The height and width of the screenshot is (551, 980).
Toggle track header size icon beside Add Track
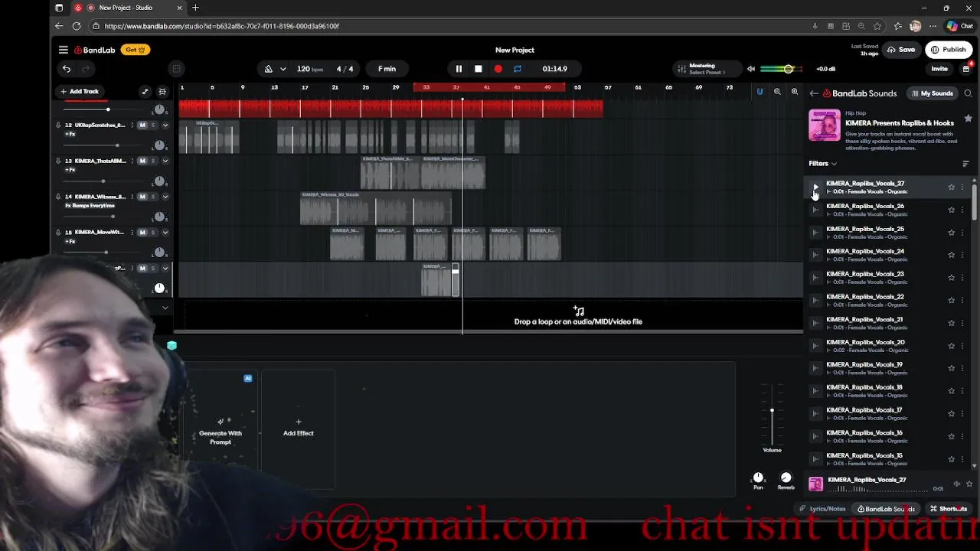(162, 92)
